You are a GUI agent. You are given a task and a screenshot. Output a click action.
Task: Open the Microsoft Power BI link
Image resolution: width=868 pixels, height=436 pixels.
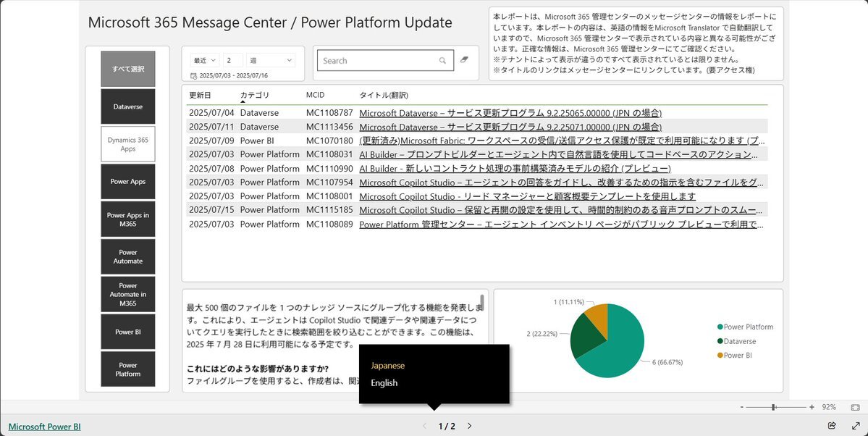[x=44, y=427]
